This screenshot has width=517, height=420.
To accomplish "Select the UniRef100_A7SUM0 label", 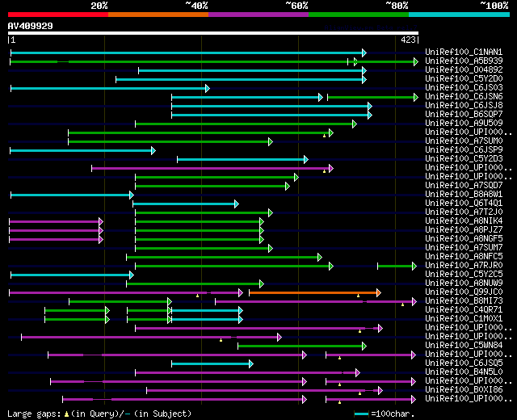I will point(464,141).
